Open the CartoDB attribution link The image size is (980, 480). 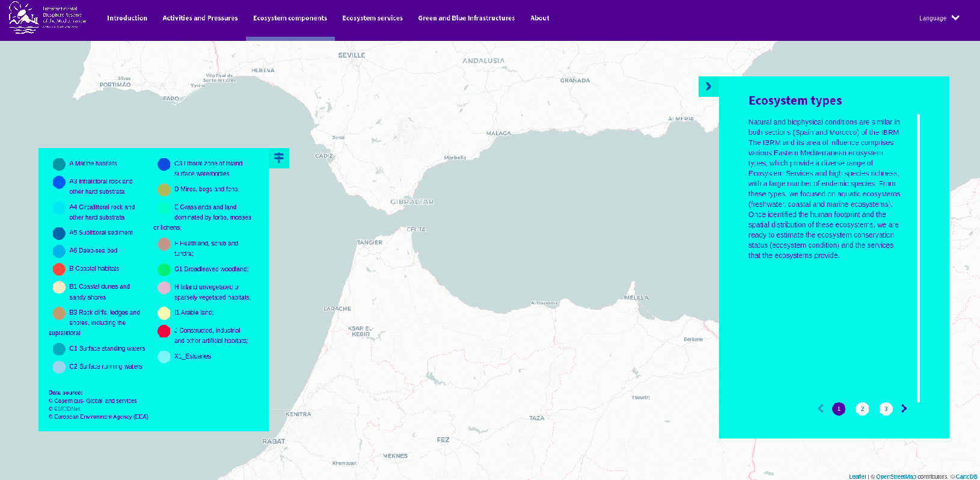(x=967, y=476)
